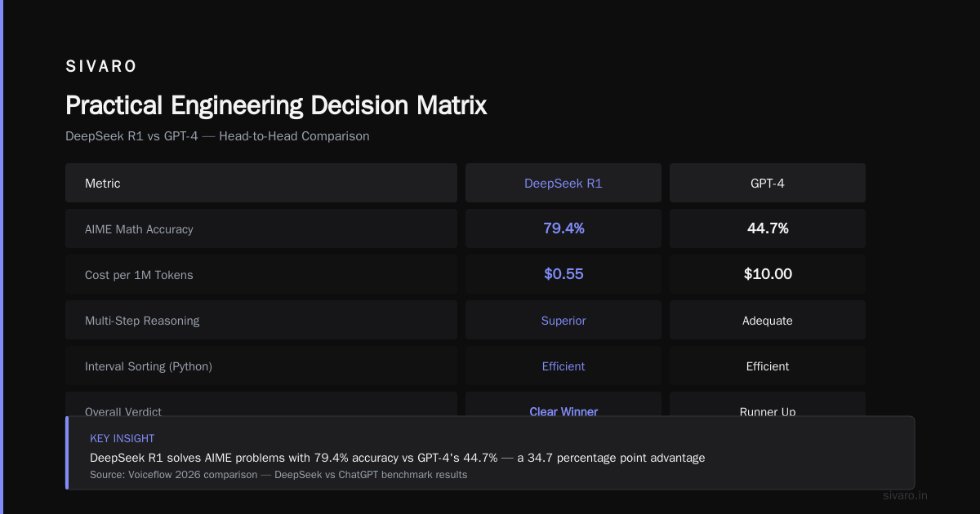
Task: Click the SIVARO brand logo text
Action: pos(101,67)
